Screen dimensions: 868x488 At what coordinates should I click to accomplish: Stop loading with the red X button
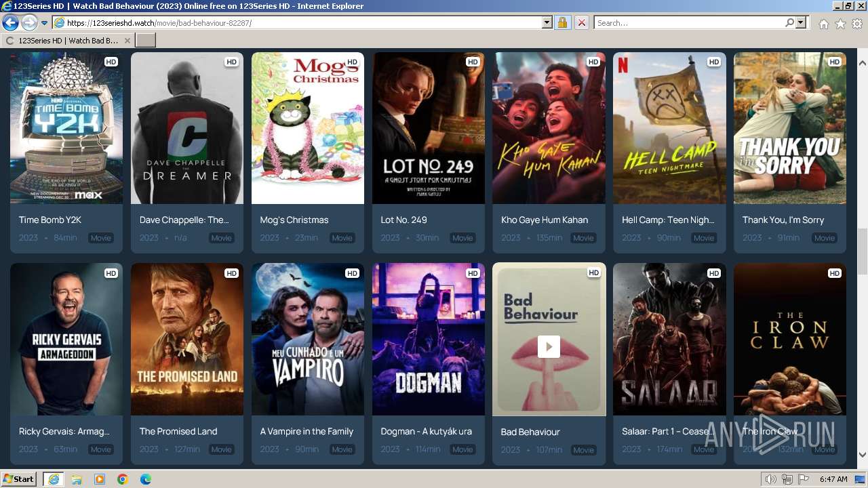pyautogui.click(x=581, y=23)
